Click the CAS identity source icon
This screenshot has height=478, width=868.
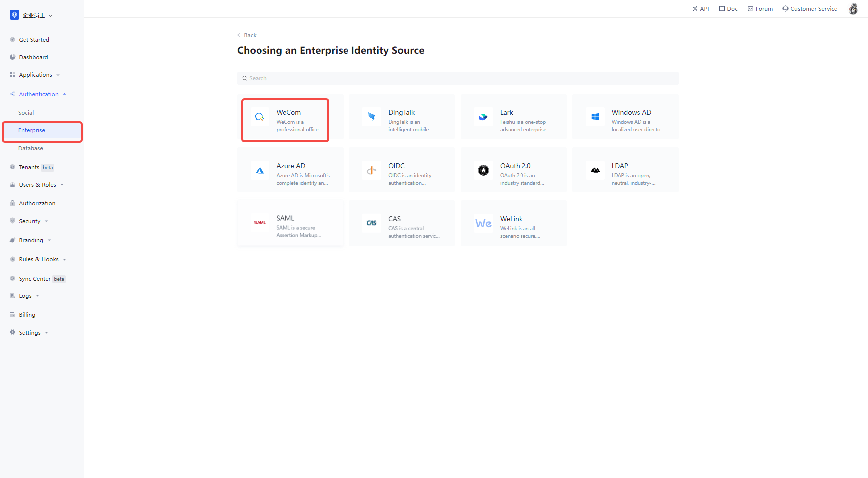pyautogui.click(x=371, y=223)
